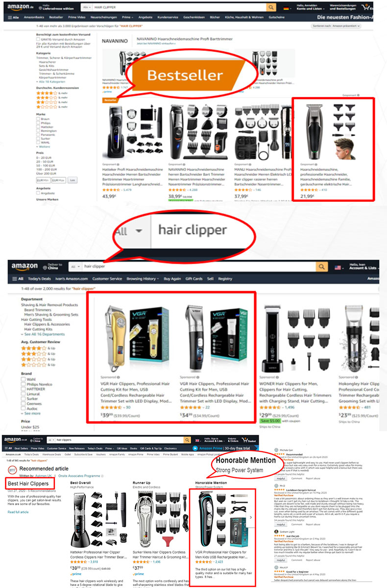Open Bestseller in amazon.de navigation bar
The width and height of the screenshot is (387, 588).
(56, 17)
